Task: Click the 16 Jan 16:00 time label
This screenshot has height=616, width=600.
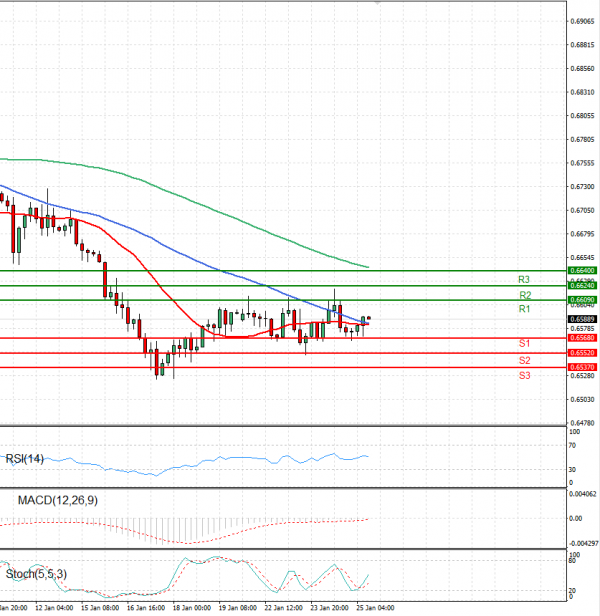Action: (146, 608)
